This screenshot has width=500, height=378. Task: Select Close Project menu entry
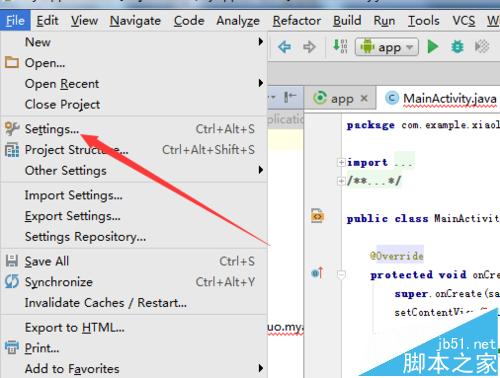pos(133,104)
